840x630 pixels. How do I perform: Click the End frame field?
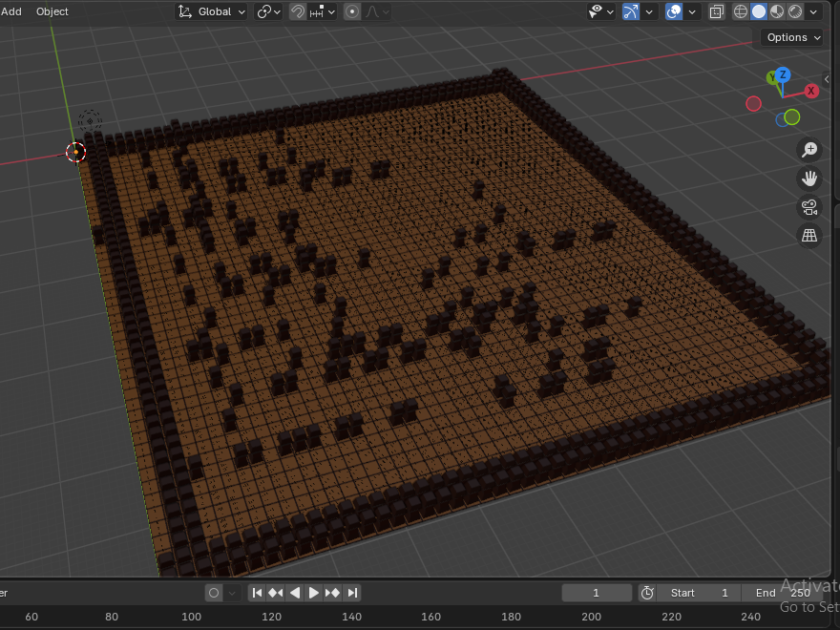(784, 593)
